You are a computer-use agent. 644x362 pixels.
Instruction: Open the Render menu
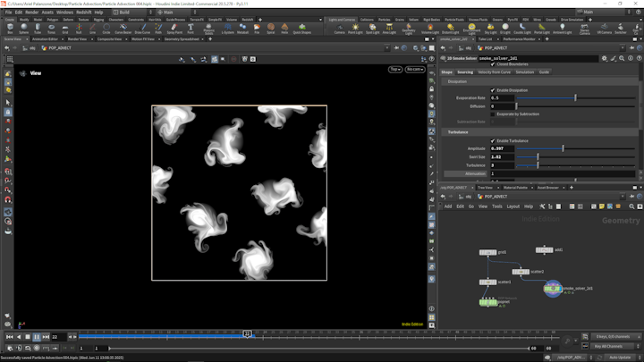(x=32, y=13)
